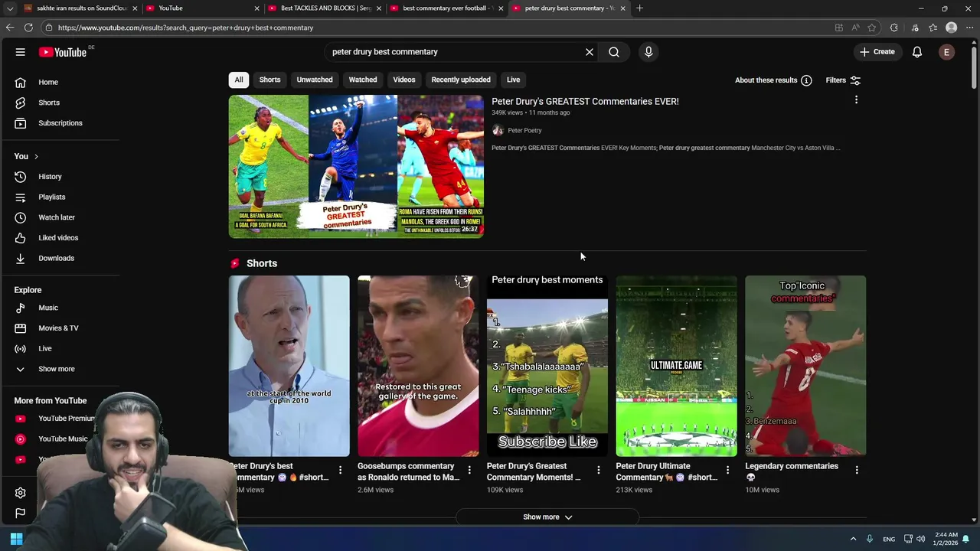Open the Create button

click(877, 52)
